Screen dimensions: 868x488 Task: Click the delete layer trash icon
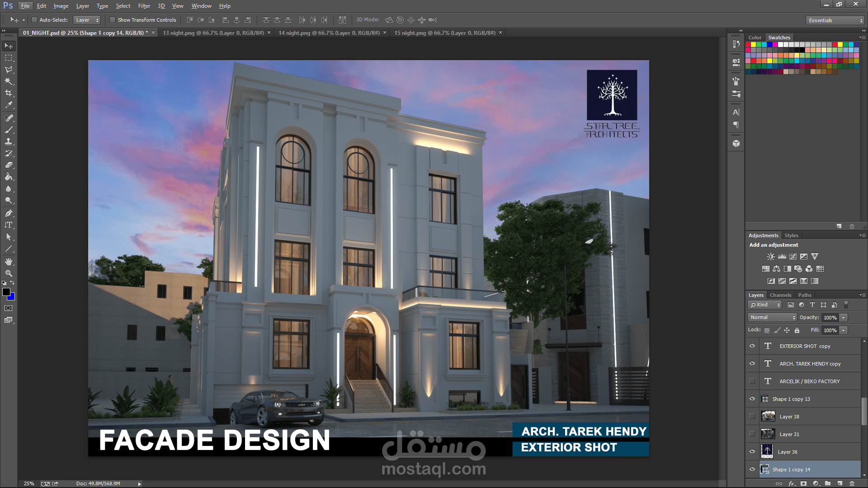click(x=852, y=483)
